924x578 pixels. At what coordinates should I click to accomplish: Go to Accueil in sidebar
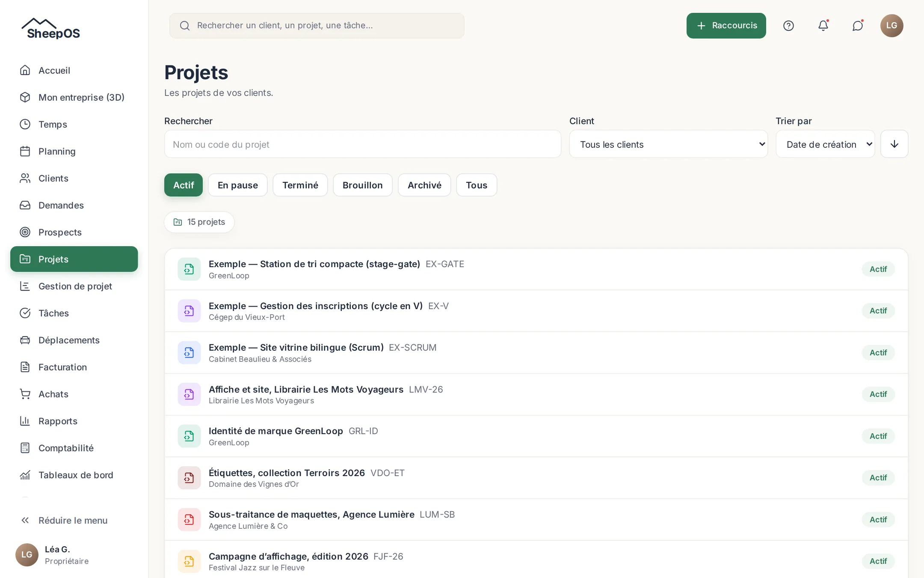pos(74,70)
